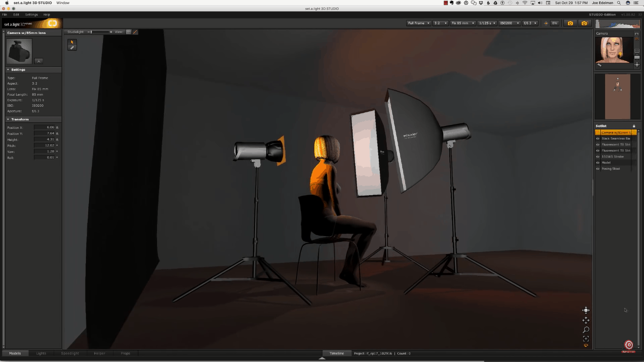This screenshot has width=644, height=362.
Task: Turn on the grid view overlay
Action: point(129,32)
